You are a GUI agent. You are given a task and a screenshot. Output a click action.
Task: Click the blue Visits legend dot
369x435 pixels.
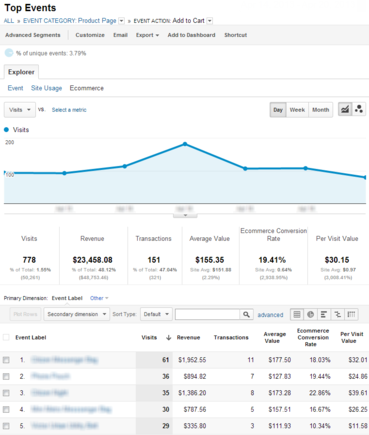pos(6,130)
